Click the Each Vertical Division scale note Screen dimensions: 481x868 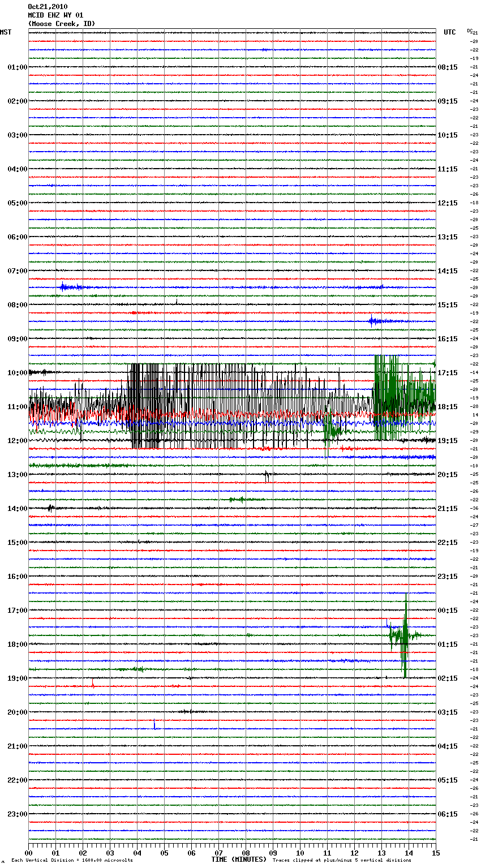coord(72,861)
